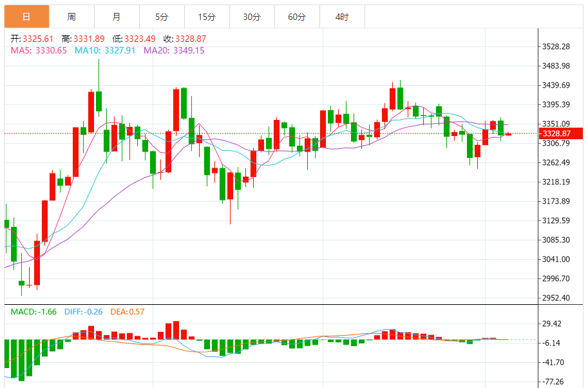Click the red current price tag 3328.87
This screenshot has width=588, height=388.
click(560, 133)
